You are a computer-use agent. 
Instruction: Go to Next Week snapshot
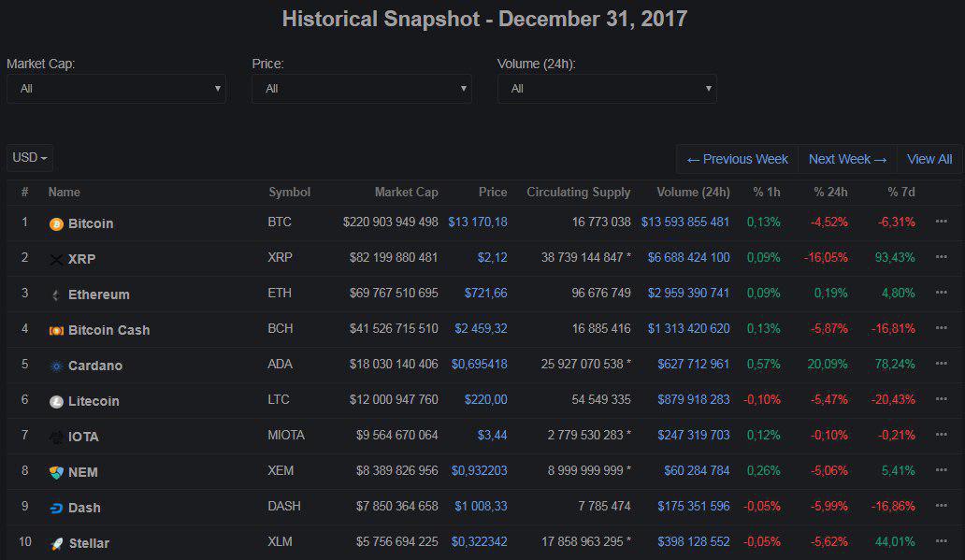tap(847, 159)
